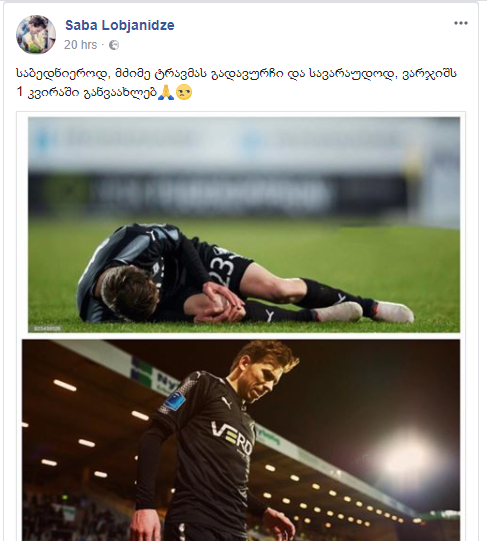Click the praying hands emoji
This screenshot has width=487, height=541.
point(166,92)
